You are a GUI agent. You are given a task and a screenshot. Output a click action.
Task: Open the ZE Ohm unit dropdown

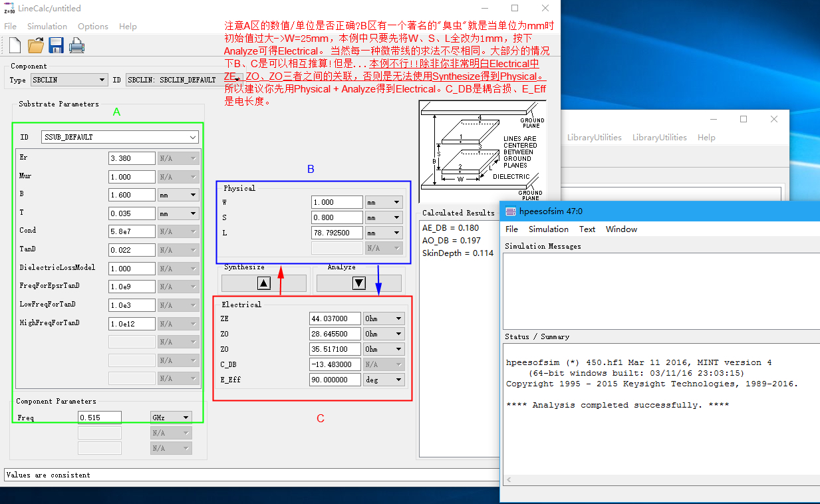(x=384, y=318)
